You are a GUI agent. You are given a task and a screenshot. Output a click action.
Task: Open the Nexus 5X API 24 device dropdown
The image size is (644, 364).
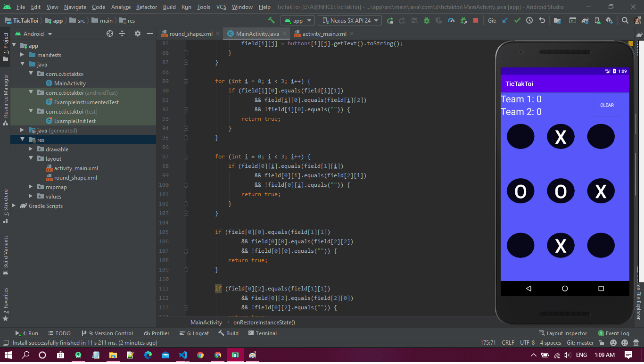(349, 20)
